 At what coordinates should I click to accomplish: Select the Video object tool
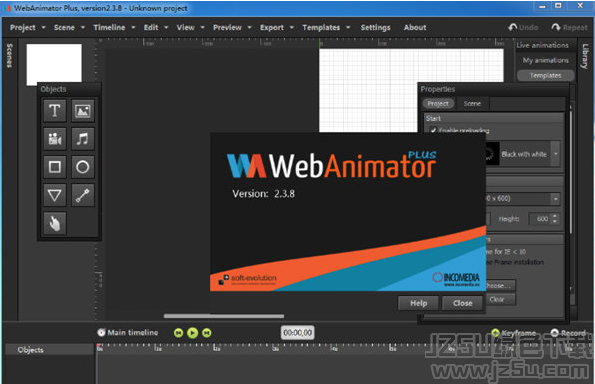pos(55,139)
